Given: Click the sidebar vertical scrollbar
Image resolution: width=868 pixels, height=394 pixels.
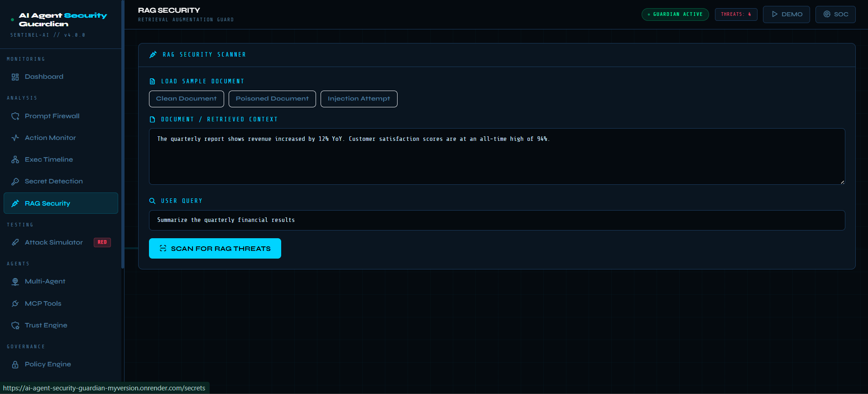Looking at the screenshot, I should tap(123, 134).
